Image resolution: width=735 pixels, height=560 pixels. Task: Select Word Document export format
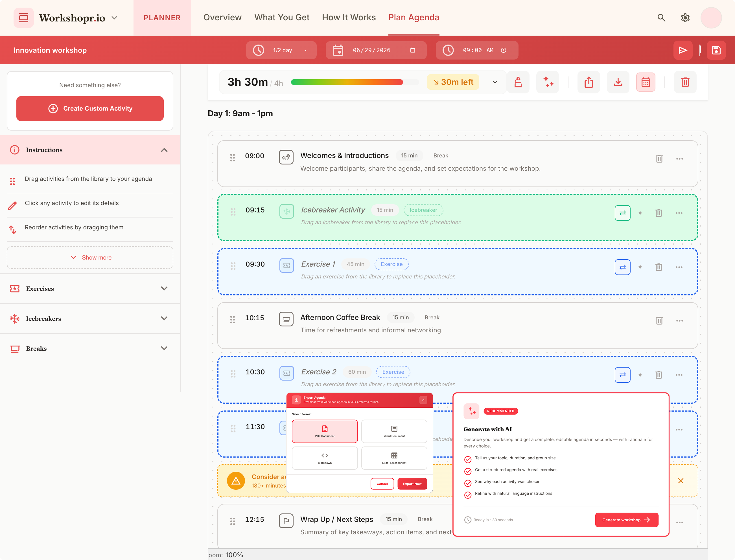(x=394, y=431)
